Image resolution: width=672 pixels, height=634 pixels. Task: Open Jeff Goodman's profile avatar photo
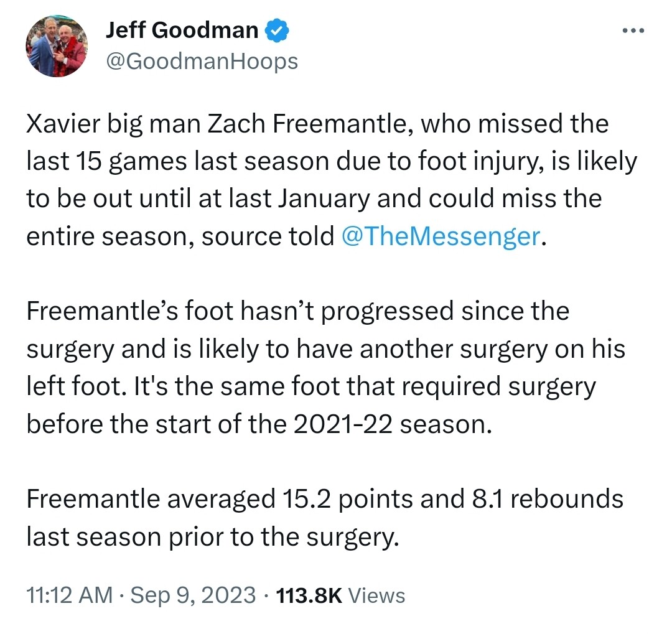57,46
